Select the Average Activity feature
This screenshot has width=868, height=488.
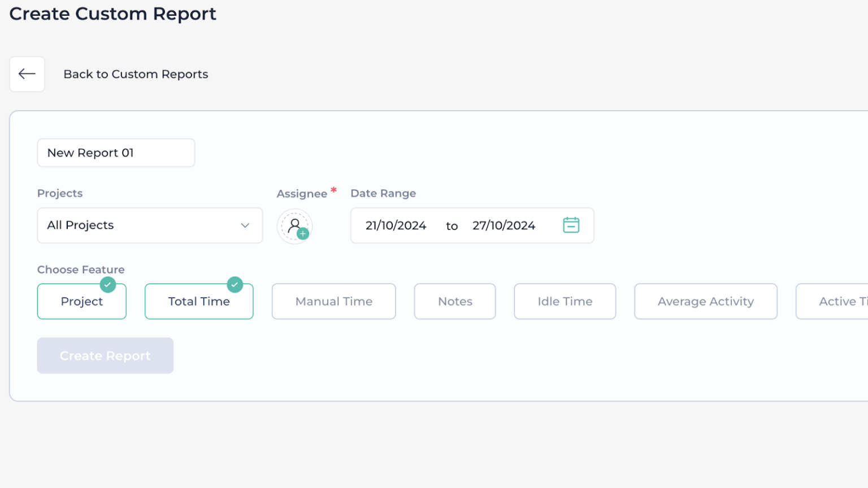[x=705, y=301]
